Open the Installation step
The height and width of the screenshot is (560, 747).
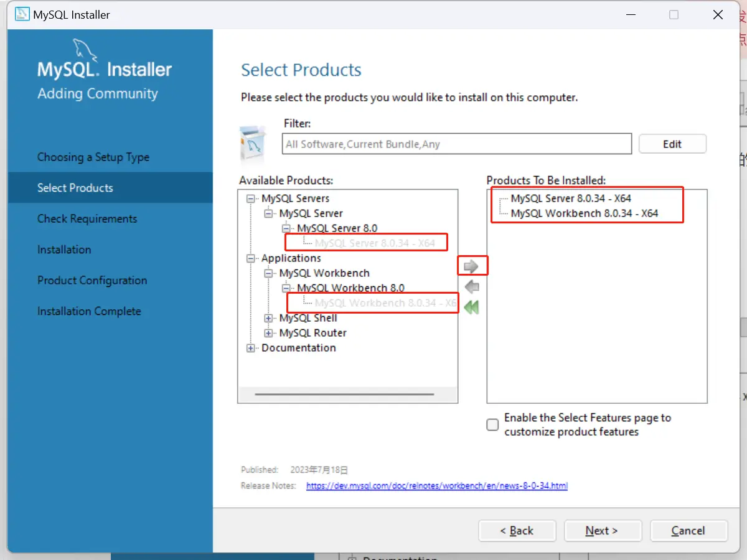tap(64, 250)
